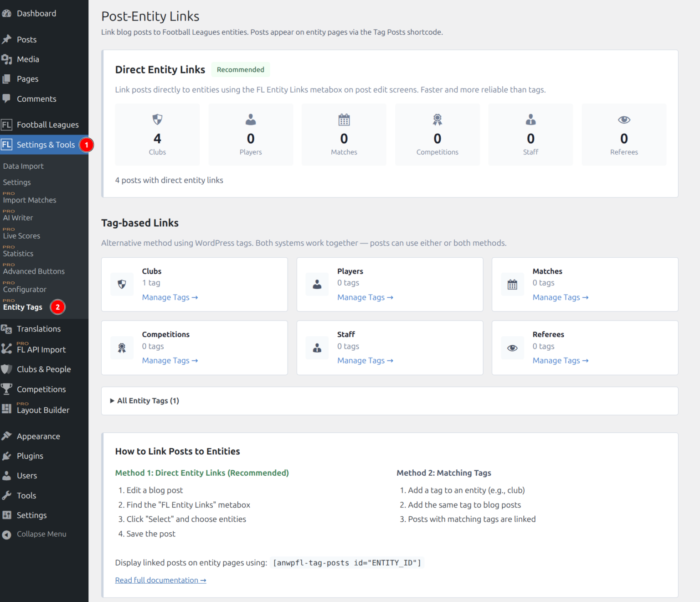Viewport: 700px width, 602px height.
Task: Click the Clubs shield icon above count 4
Action: tap(157, 120)
